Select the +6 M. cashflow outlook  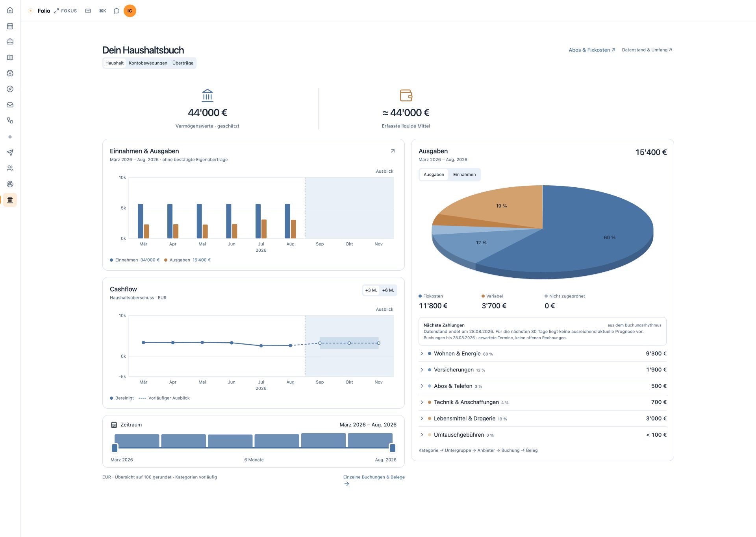[388, 290]
